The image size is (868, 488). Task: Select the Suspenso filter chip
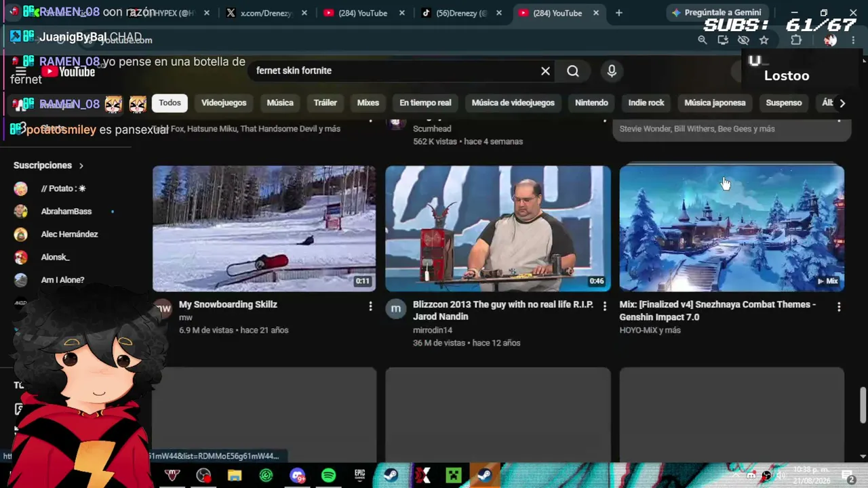[x=784, y=103]
